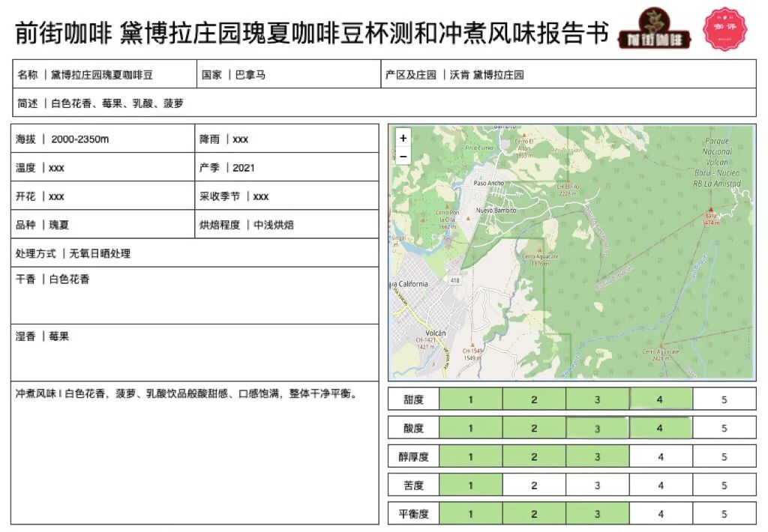The image size is (768, 532).
Task: Click the Nuevo Bambito map label
Action: click(493, 211)
